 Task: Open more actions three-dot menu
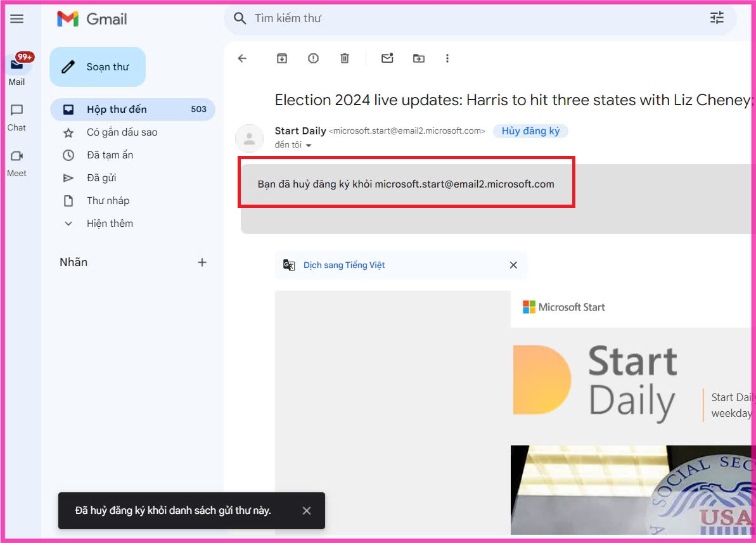447,58
